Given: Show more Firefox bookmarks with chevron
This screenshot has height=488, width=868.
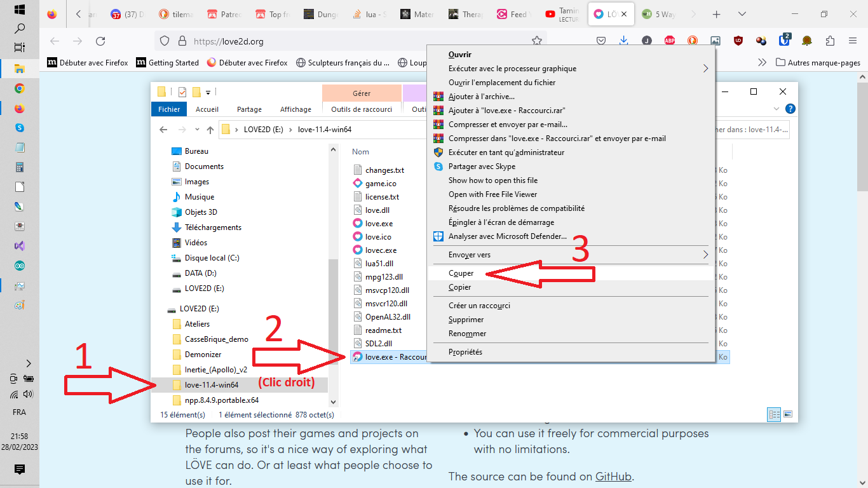Looking at the screenshot, I should [763, 62].
